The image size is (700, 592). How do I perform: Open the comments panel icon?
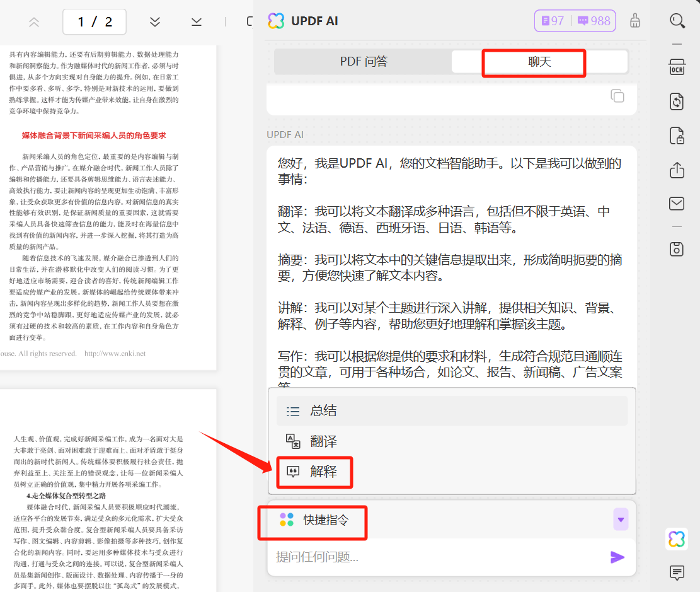coord(677,573)
